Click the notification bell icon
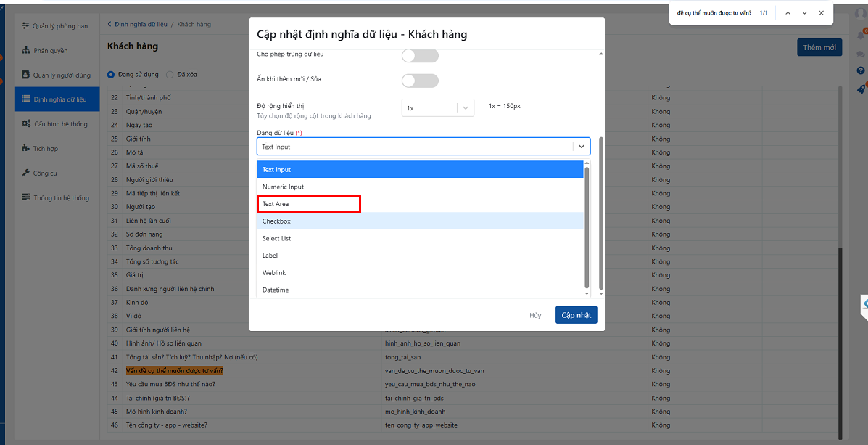 coord(861,35)
